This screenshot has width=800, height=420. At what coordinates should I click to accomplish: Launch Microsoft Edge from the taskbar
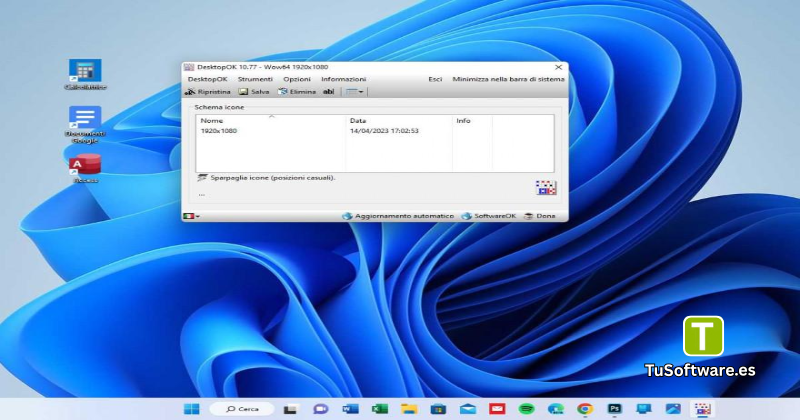(x=556, y=409)
